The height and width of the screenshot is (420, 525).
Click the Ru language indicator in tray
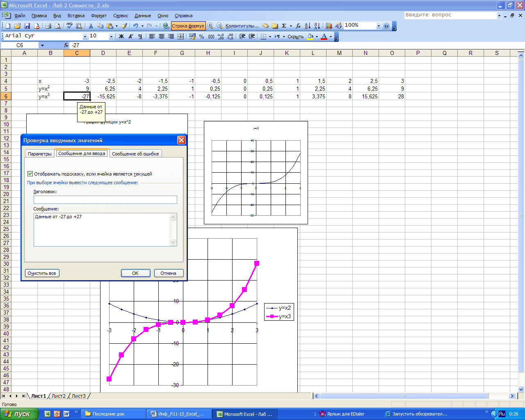[x=502, y=414]
